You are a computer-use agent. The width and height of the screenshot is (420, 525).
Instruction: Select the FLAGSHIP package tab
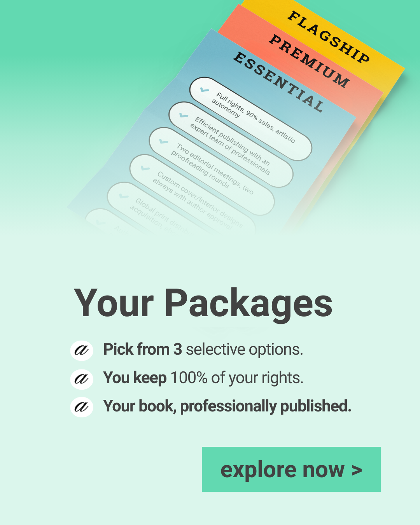(x=329, y=37)
